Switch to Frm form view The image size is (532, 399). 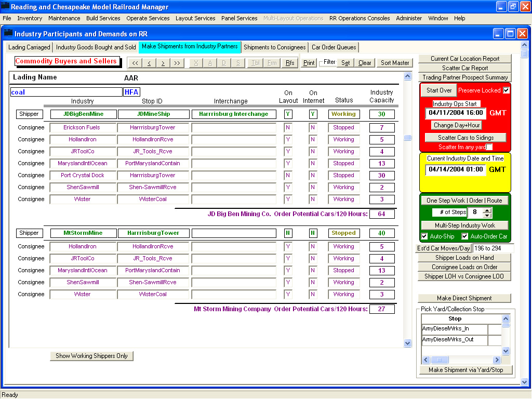click(x=272, y=63)
